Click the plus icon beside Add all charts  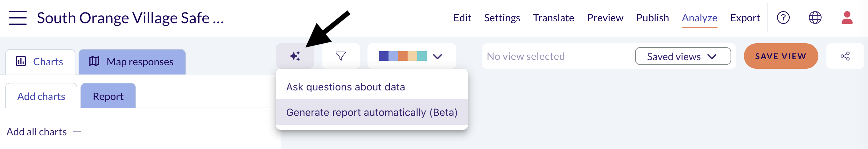pos(77,131)
